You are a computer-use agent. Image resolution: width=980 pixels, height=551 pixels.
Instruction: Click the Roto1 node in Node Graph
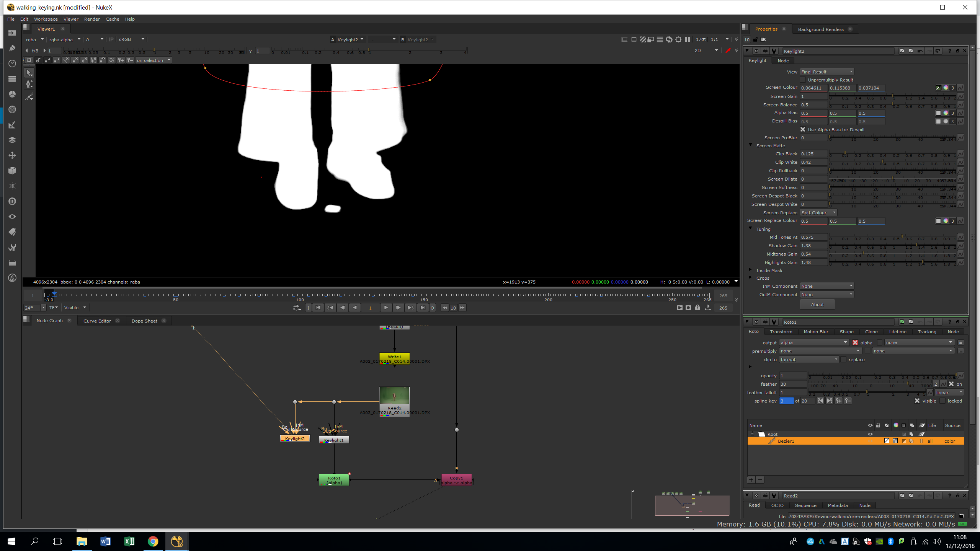[x=334, y=480]
